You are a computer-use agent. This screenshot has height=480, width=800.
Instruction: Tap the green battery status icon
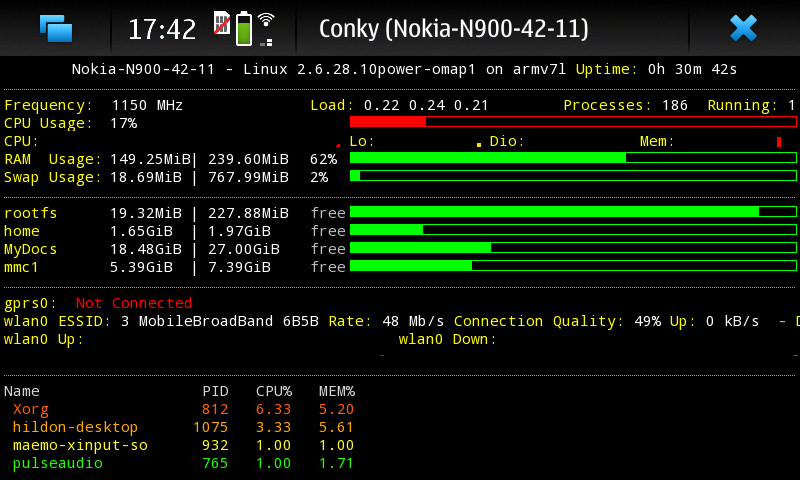click(x=243, y=29)
